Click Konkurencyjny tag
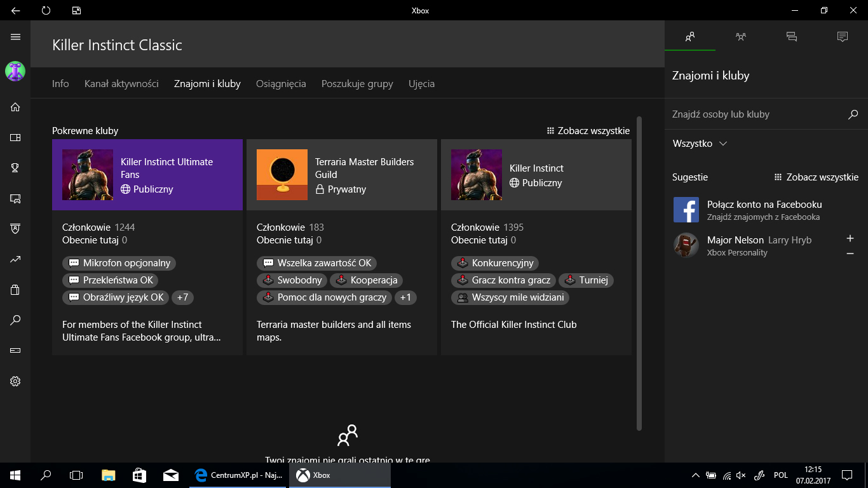This screenshot has width=868, height=488. [495, 263]
